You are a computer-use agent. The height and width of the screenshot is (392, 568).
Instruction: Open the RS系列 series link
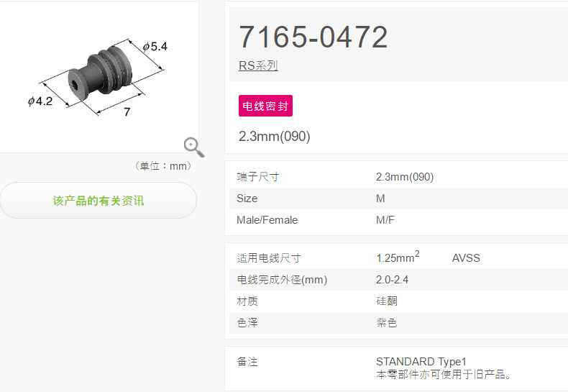point(258,65)
